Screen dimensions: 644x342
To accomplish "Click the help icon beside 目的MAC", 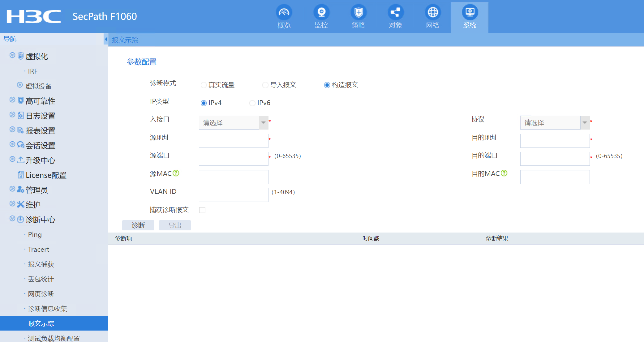I will pos(504,173).
